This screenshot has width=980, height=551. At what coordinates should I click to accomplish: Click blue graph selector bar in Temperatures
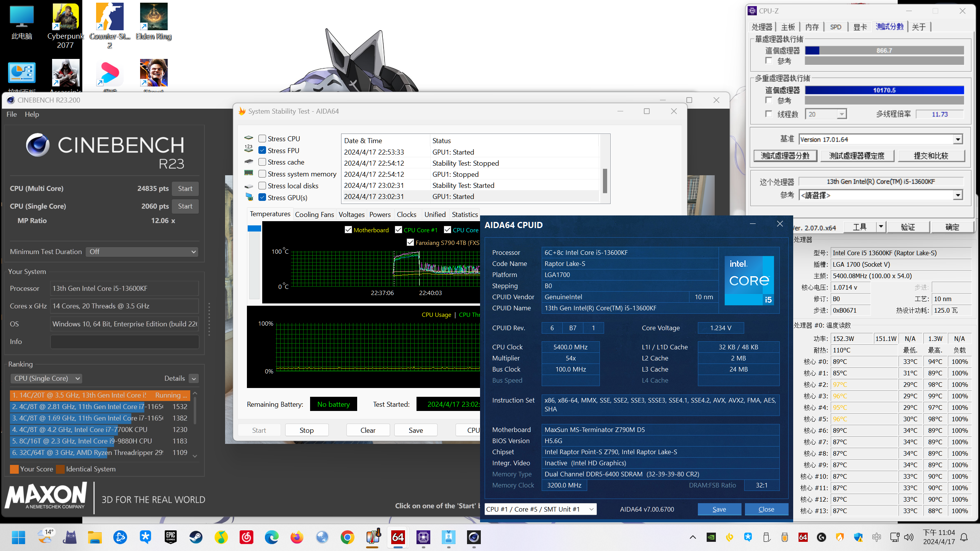tap(254, 228)
